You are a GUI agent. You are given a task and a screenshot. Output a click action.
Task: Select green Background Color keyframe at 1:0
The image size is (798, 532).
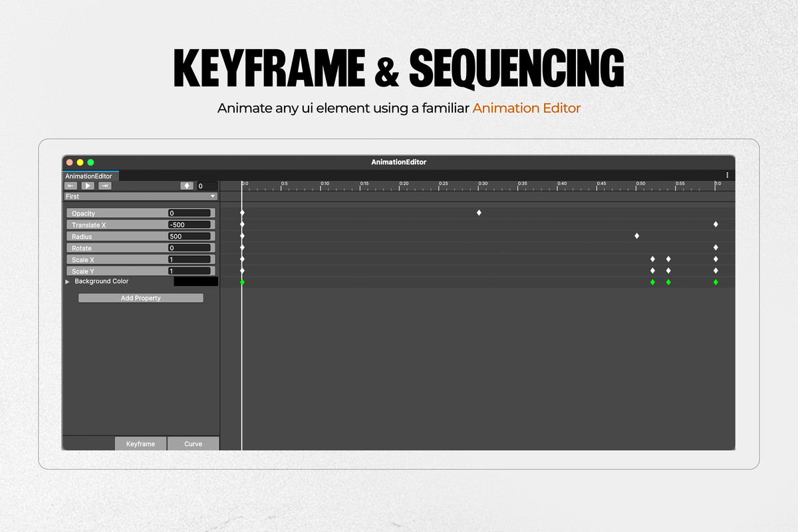[716, 282]
